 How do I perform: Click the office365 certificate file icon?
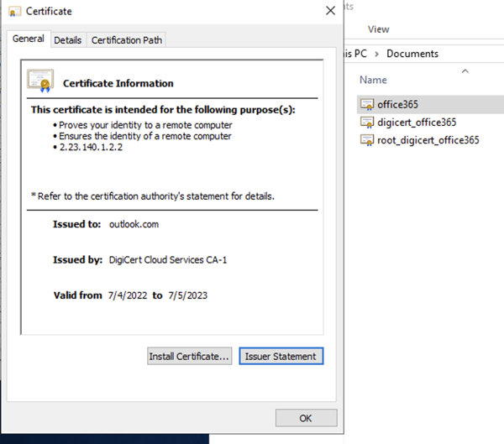(366, 104)
